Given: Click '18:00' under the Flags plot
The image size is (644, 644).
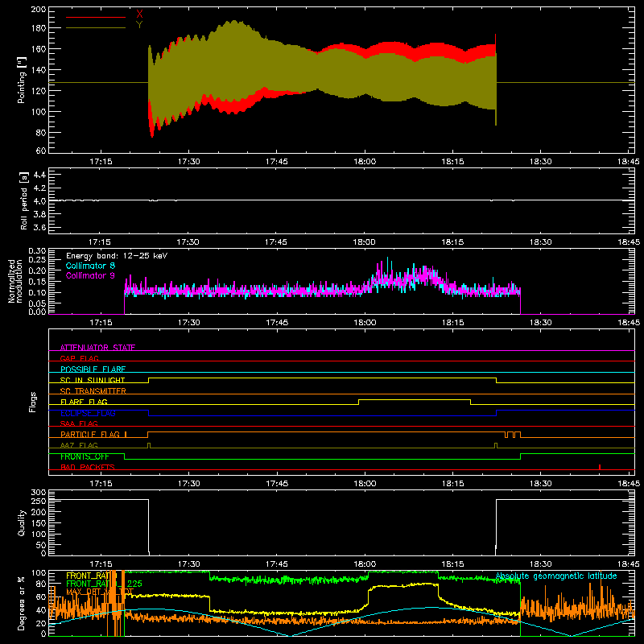Looking at the screenshot, I should [365, 484].
